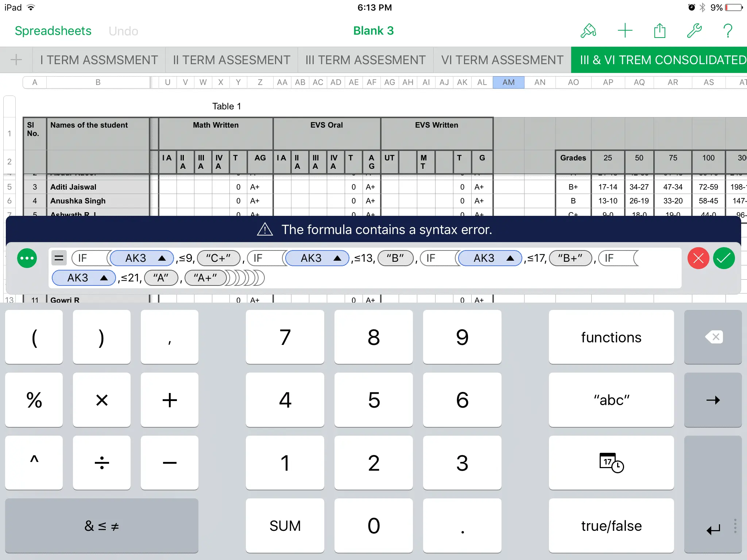This screenshot has height=560, width=747.
Task: Expand the AK3 reference before ≤17
Action: 510,258
